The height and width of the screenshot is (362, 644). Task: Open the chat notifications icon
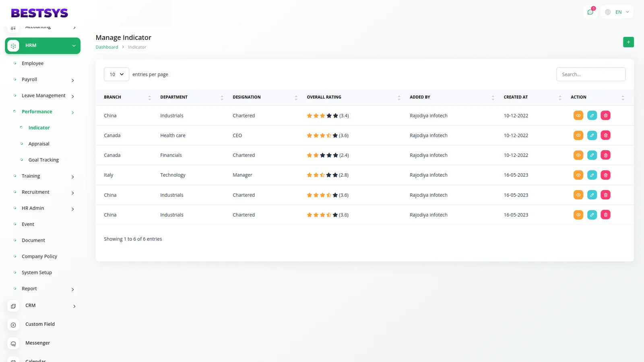[x=590, y=12]
